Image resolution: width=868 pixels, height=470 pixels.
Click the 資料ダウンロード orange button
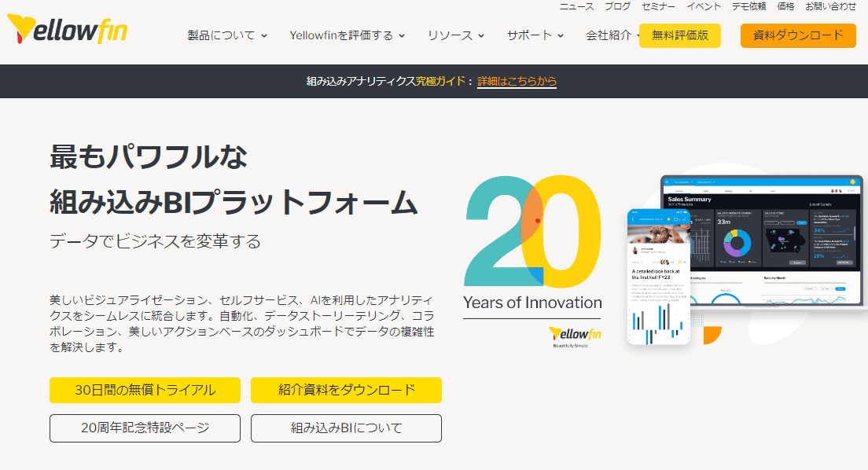[x=798, y=35]
